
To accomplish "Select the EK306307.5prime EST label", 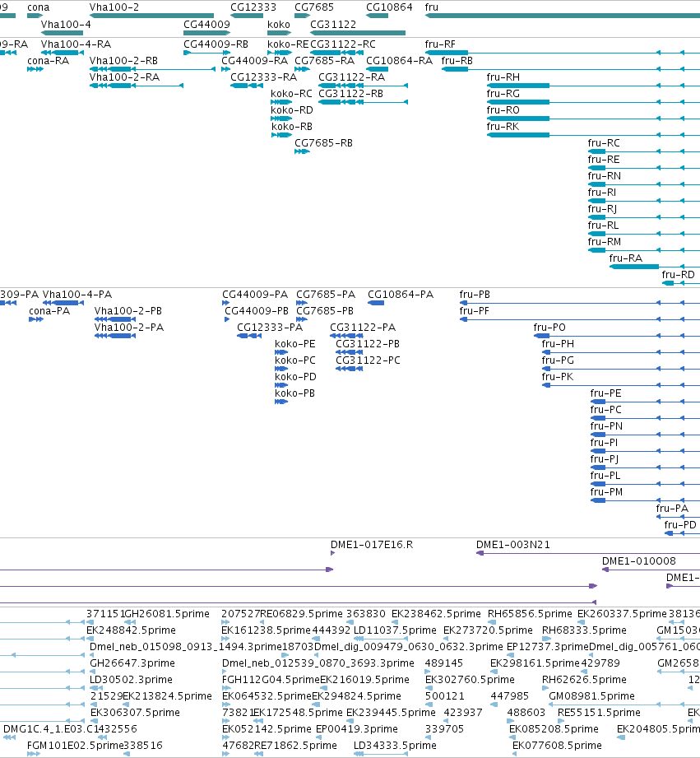I will tap(135, 712).
